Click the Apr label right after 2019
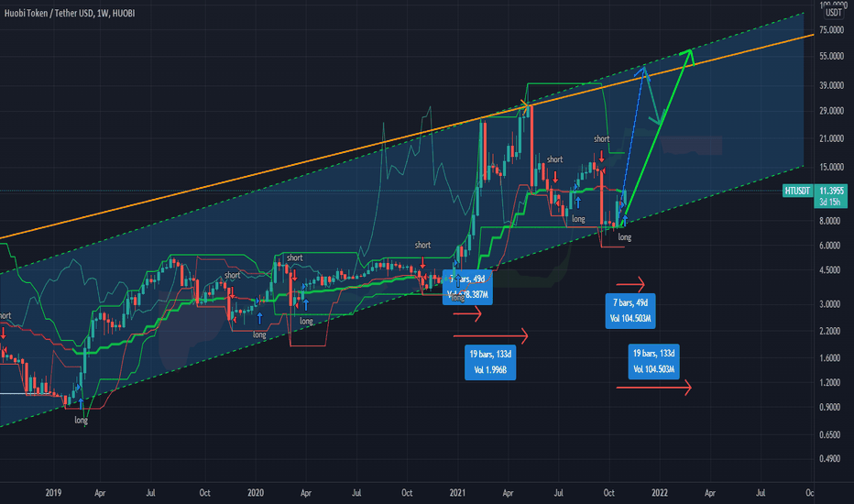This screenshot has width=854, height=504. pyautogui.click(x=100, y=493)
